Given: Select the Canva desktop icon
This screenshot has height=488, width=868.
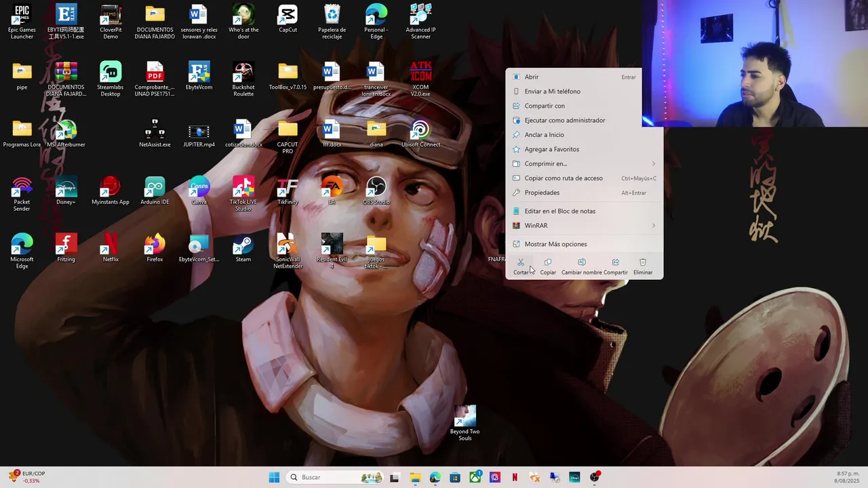Looking at the screenshot, I should 199,191.
